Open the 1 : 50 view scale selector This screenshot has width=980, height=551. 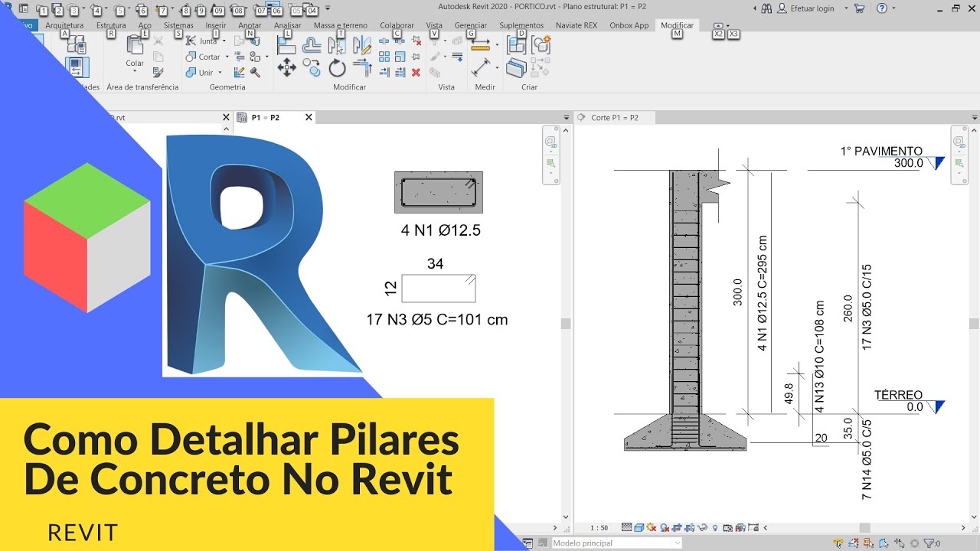coord(599,528)
